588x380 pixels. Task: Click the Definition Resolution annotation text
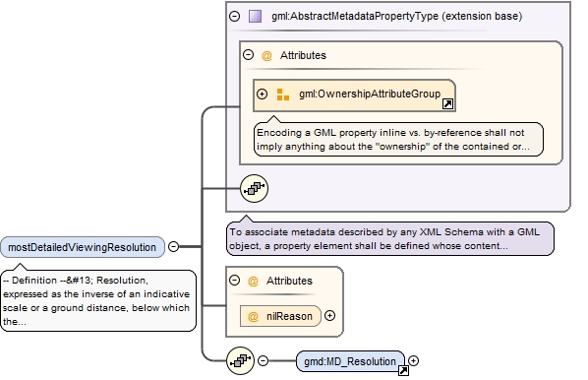pos(98,301)
